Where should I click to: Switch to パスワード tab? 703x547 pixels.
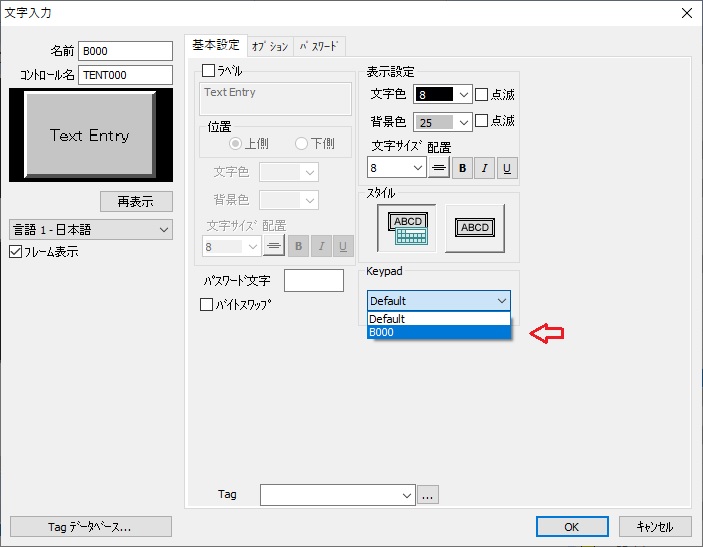click(x=319, y=46)
